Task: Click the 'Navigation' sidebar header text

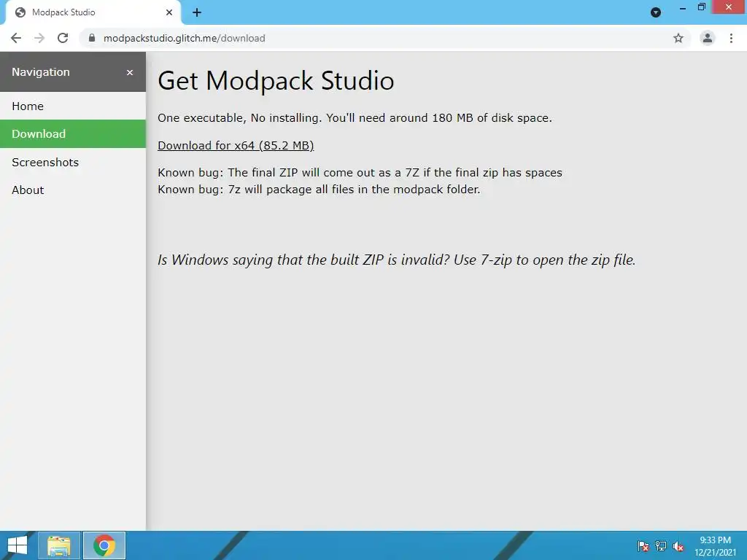Action: [x=41, y=72]
